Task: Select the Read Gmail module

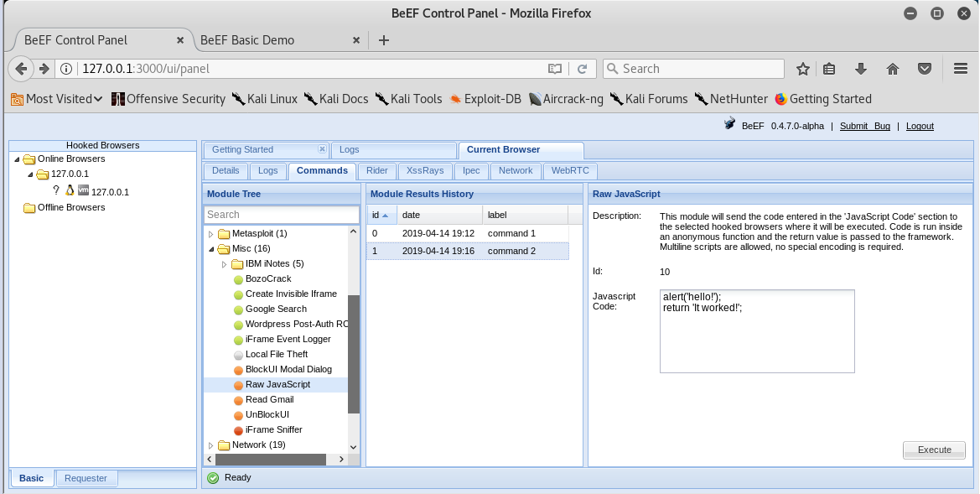Action: tap(269, 399)
